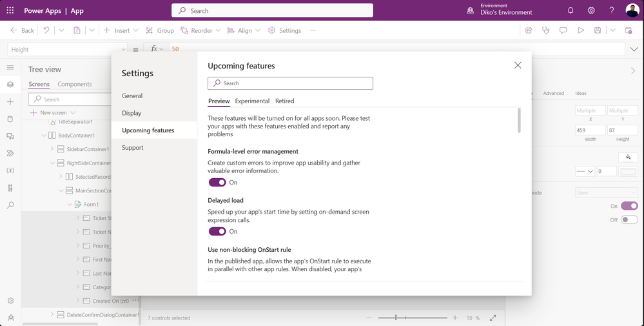Image resolution: width=644 pixels, height=326 pixels.
Task: Click the Paste clipboard icon
Action: [x=77, y=30]
